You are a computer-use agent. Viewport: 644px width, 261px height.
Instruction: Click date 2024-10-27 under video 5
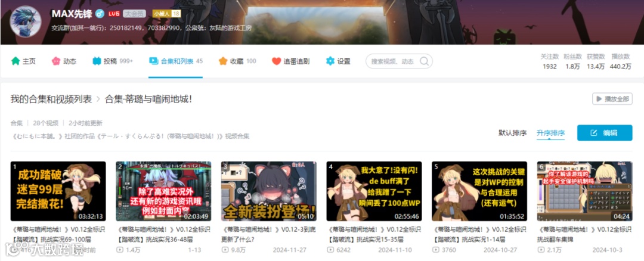pos(501,250)
